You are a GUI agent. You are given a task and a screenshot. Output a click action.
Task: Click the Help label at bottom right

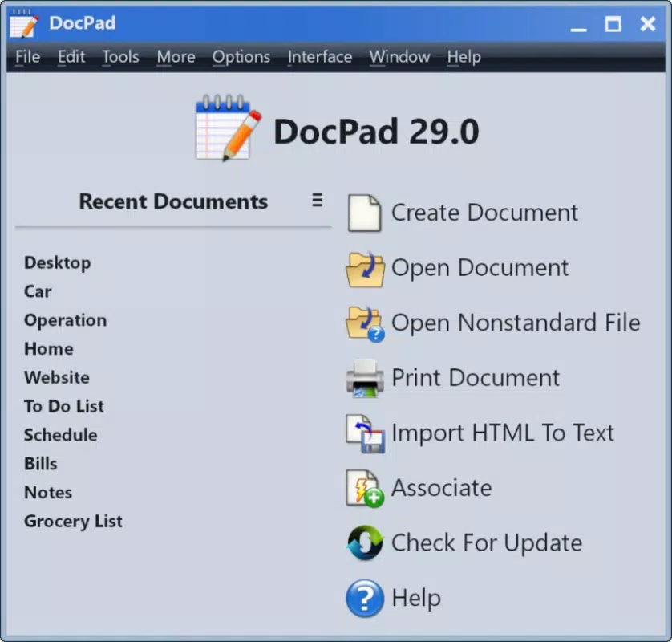pyautogui.click(x=416, y=598)
